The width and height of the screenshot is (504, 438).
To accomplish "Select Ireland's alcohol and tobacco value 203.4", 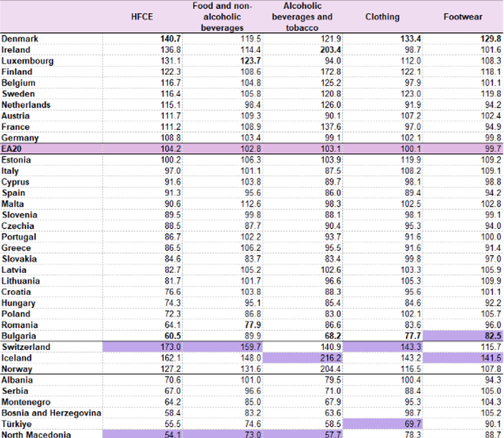I will click(329, 50).
